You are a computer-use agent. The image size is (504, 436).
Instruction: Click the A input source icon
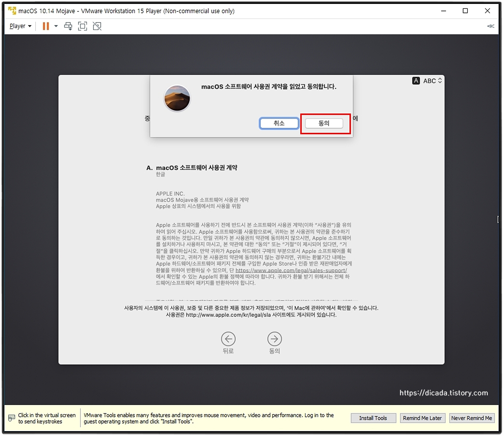tap(416, 81)
